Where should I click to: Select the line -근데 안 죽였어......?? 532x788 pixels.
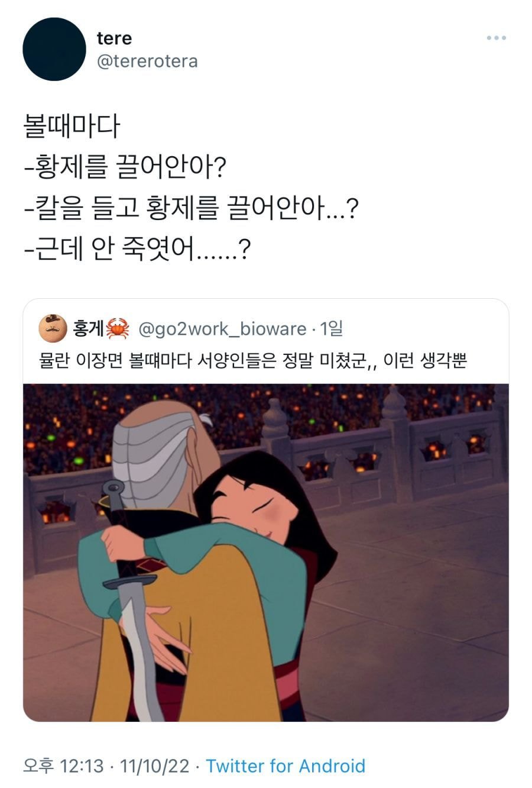pyautogui.click(x=138, y=251)
